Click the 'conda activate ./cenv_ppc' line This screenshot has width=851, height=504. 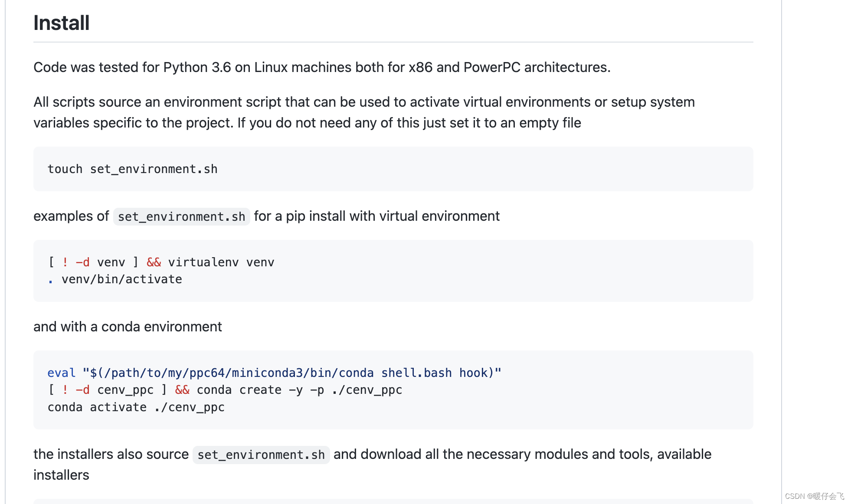[x=136, y=407]
